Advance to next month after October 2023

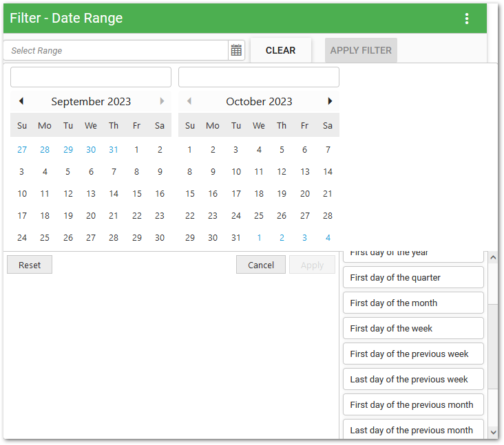(x=330, y=101)
